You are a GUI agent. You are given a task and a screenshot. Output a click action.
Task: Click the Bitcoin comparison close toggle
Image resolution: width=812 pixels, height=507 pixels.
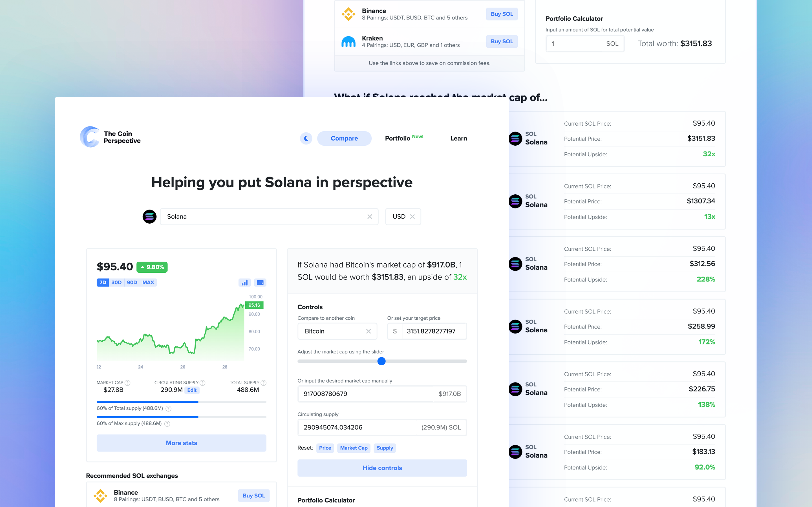(368, 331)
